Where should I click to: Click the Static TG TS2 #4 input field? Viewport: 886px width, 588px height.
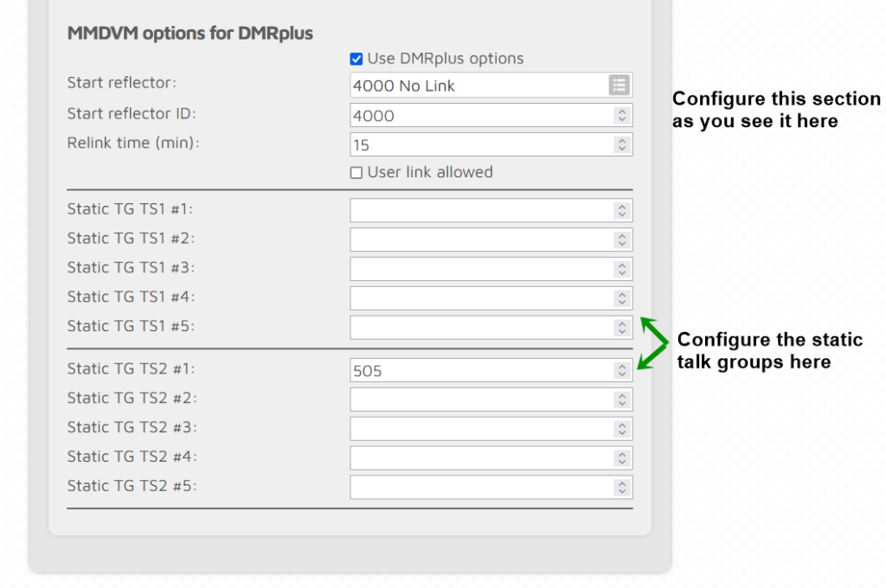click(476, 457)
